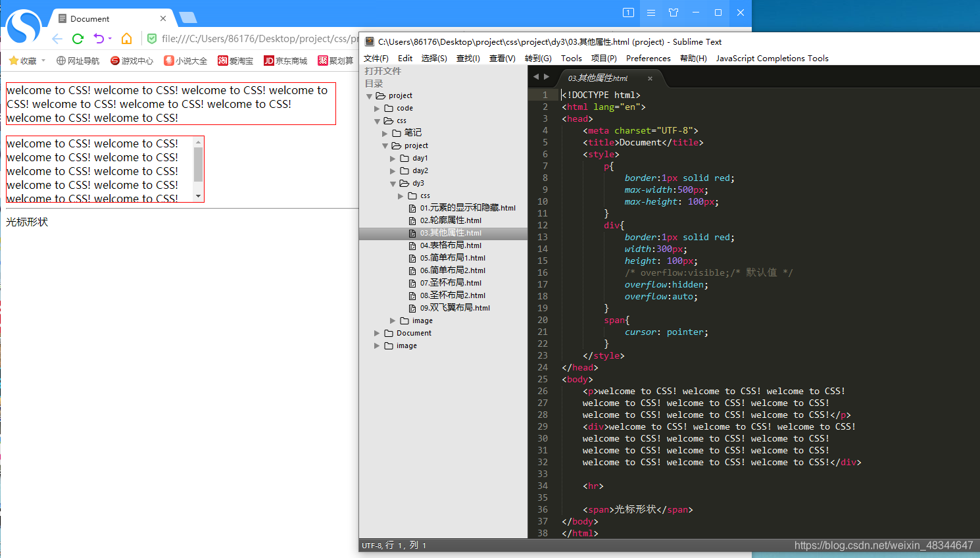Screen dimensions: 980x558
Task: Open 02.轮廓属性.html file
Action: coord(451,220)
